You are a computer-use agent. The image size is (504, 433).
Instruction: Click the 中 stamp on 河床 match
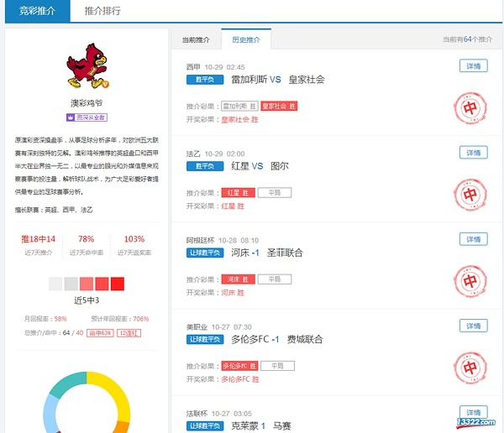tap(470, 281)
